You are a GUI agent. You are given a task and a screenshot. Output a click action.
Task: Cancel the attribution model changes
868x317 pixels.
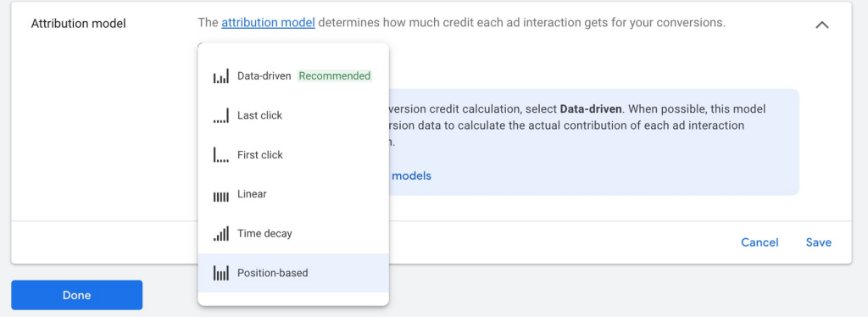coord(759,242)
